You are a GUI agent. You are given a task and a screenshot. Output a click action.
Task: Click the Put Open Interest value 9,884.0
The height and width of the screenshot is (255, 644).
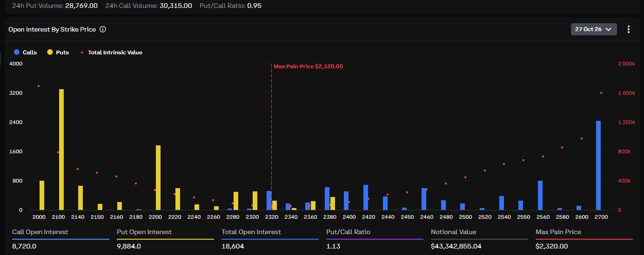129,246
